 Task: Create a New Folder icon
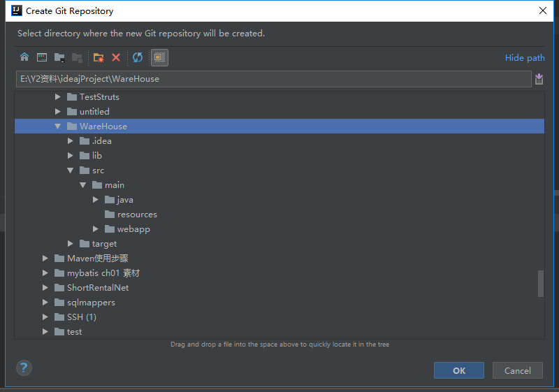[99, 57]
